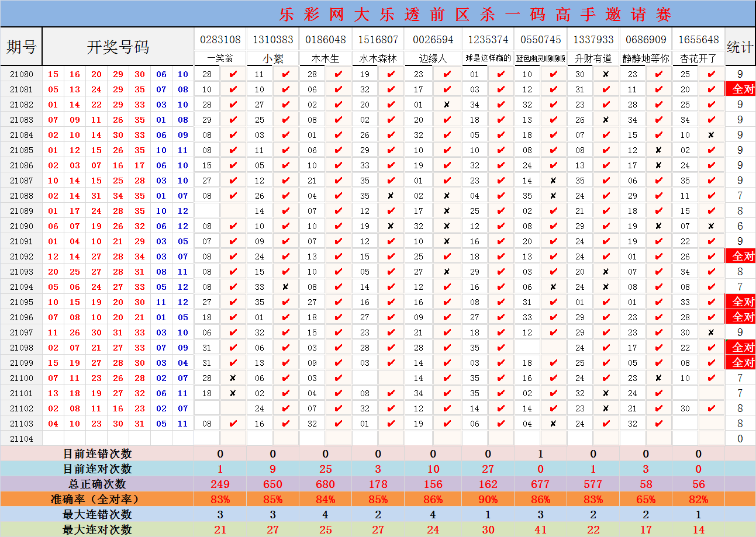756x537 pixels.
Task: Select the 最大连对次数 row label
Action: (97, 529)
